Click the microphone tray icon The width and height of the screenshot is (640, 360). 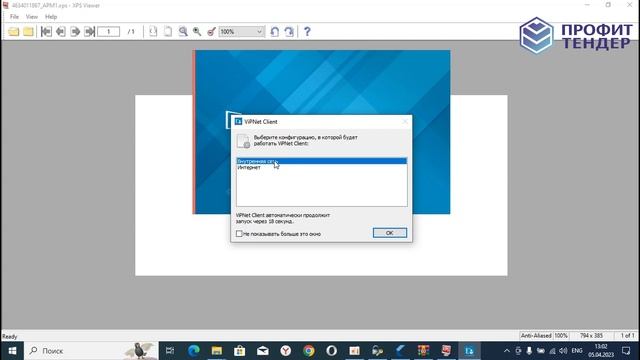click(x=529, y=351)
